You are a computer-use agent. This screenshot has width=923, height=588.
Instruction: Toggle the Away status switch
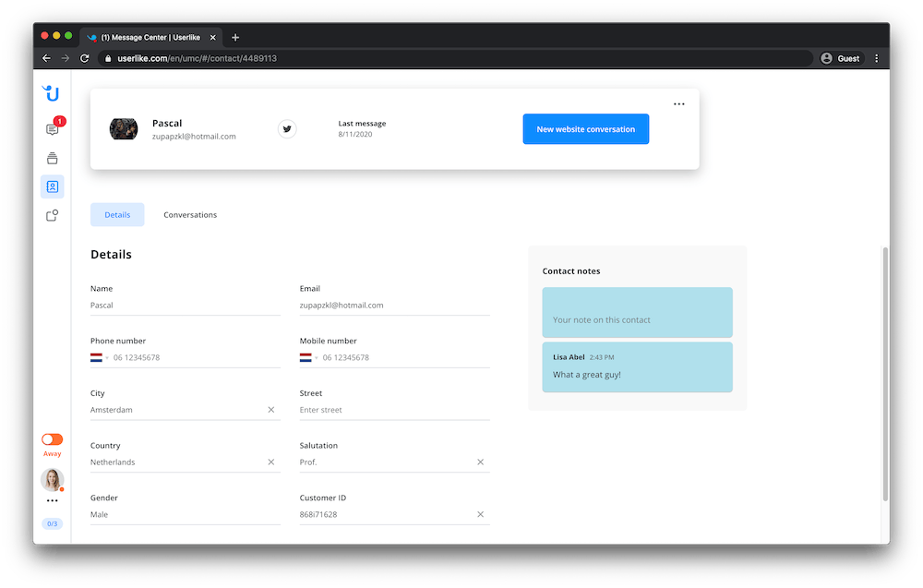[53, 439]
